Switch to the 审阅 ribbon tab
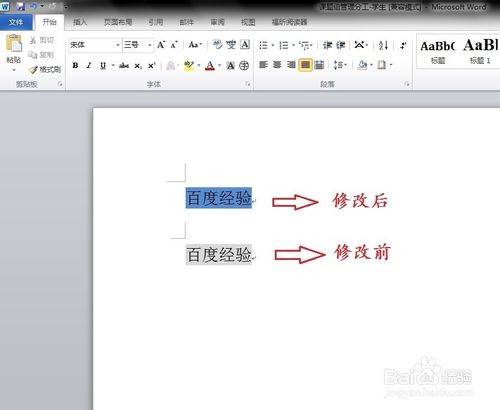Screen dimensions: 500x410 (217, 22)
